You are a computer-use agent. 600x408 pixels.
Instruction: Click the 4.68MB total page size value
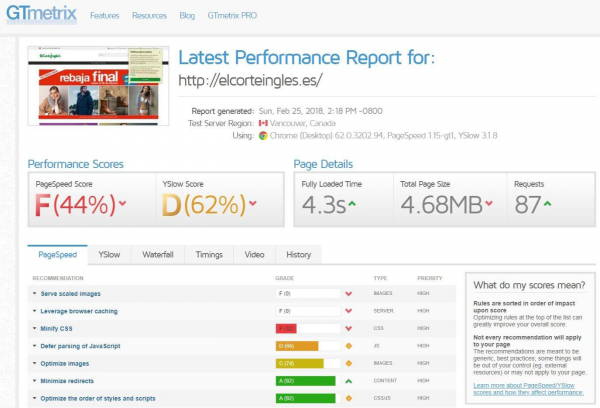(x=442, y=205)
